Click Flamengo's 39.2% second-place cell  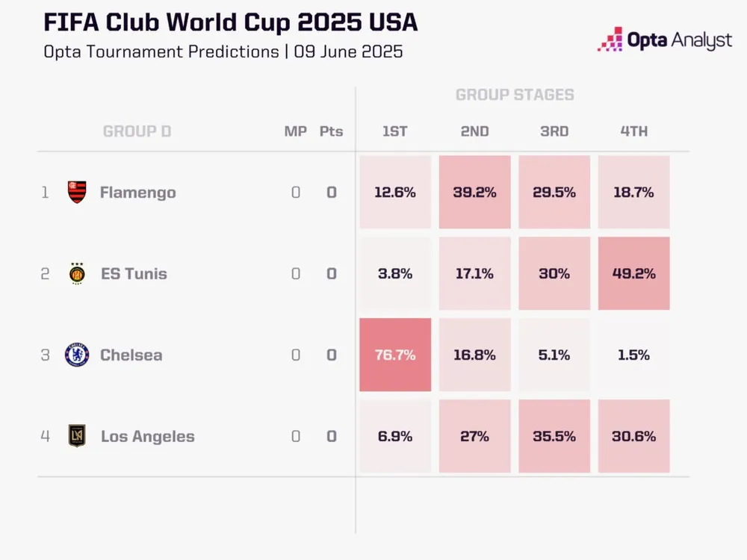point(474,192)
